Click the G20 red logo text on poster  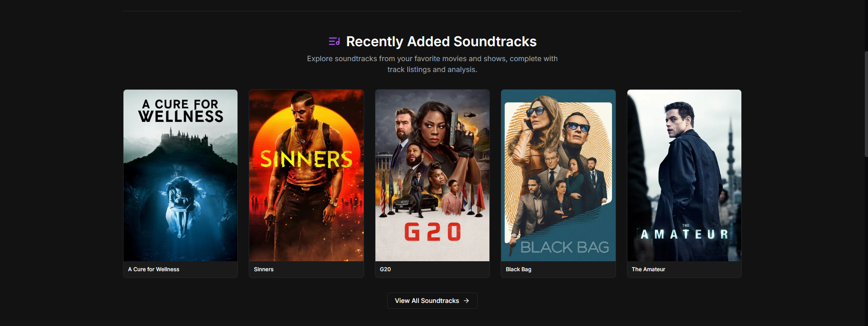pos(432,232)
